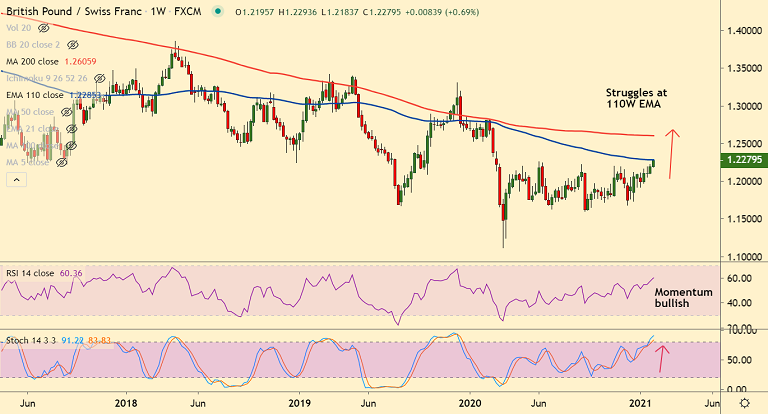Viewport: 768px width, 414px height.
Task: Click the 2020 time axis label
Action: (x=470, y=403)
